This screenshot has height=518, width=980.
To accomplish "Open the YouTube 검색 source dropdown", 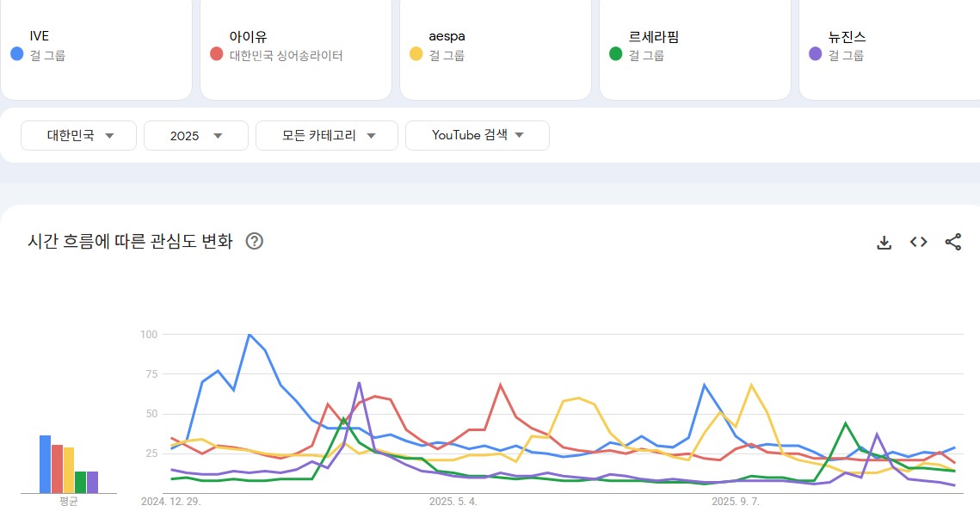I will (x=478, y=135).
